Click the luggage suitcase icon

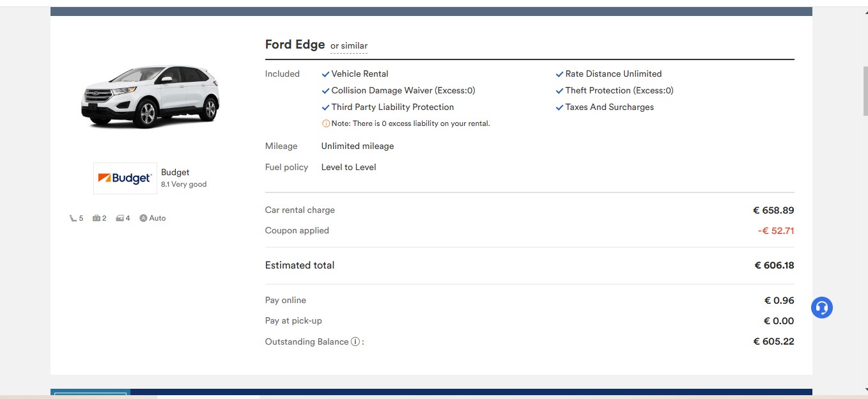tap(97, 218)
